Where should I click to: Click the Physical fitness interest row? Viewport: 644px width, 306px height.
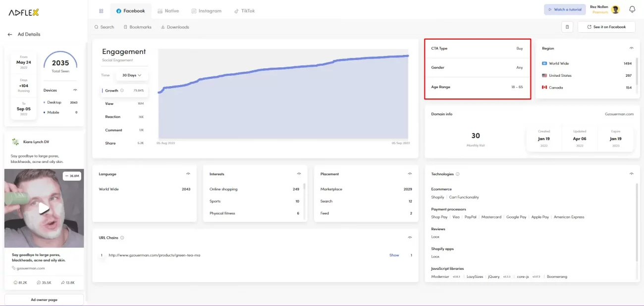point(254,213)
